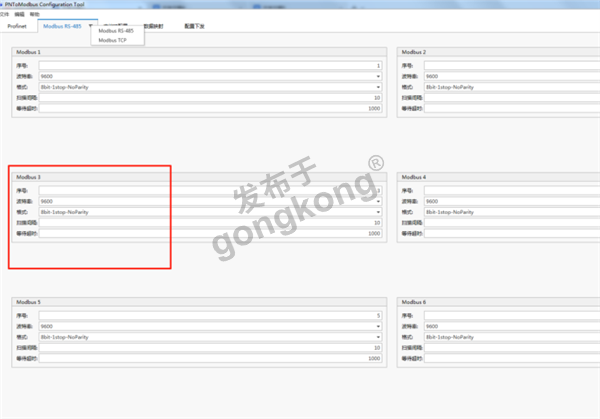Expand the Modbus RS-485 tab dropdown arrow
The width and height of the screenshot is (600, 419).
tap(91, 26)
